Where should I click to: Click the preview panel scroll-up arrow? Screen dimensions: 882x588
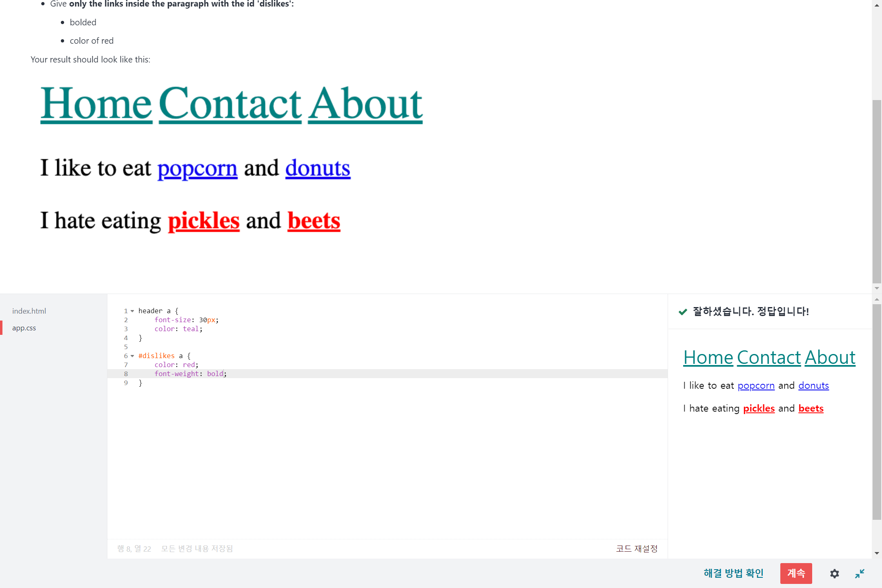click(x=877, y=299)
